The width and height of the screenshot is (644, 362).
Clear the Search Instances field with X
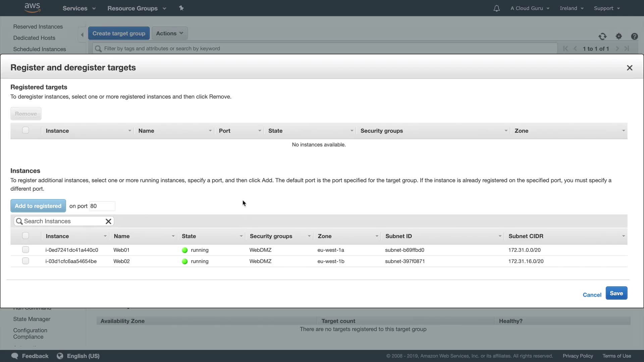point(108,221)
